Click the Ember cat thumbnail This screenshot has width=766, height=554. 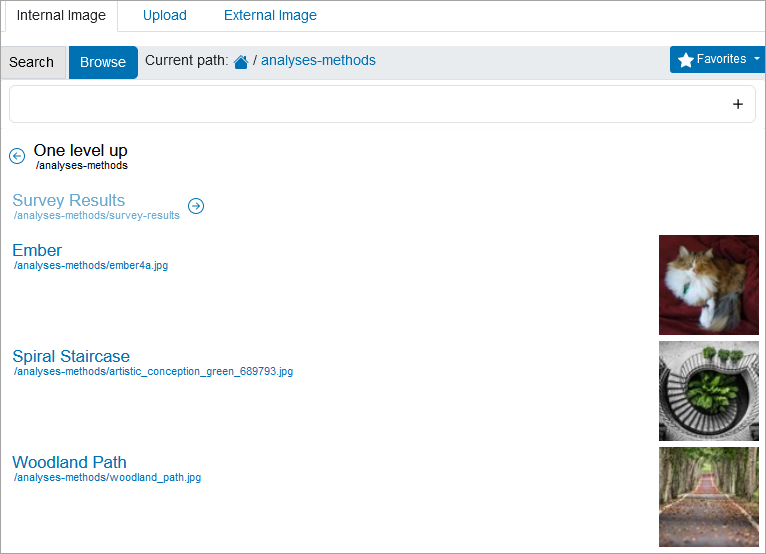coord(708,285)
